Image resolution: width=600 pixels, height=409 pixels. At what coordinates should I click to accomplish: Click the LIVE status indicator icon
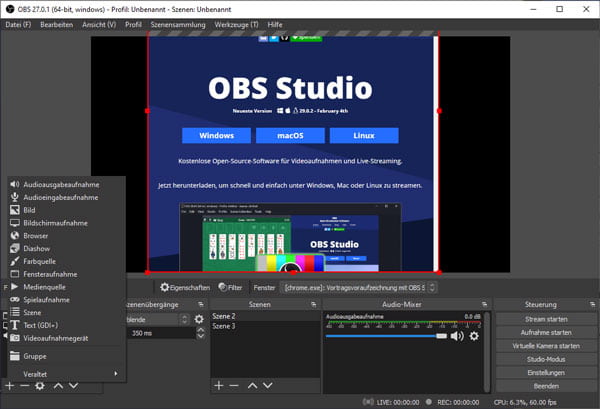click(368, 402)
